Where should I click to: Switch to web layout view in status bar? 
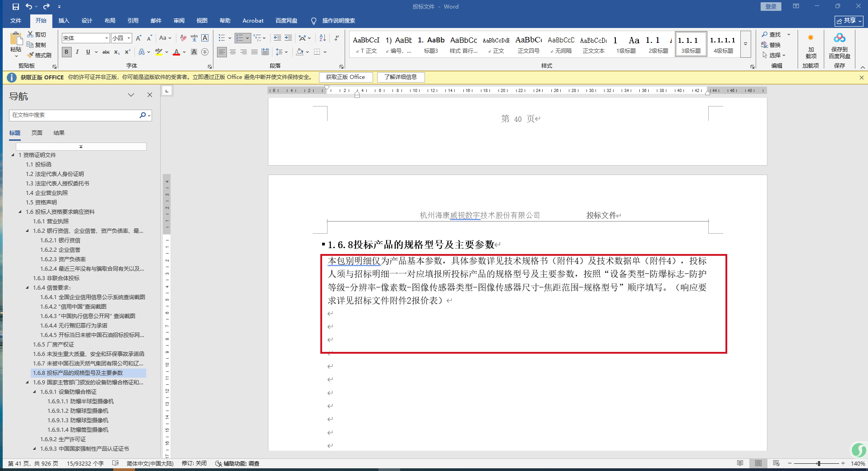[776, 463]
